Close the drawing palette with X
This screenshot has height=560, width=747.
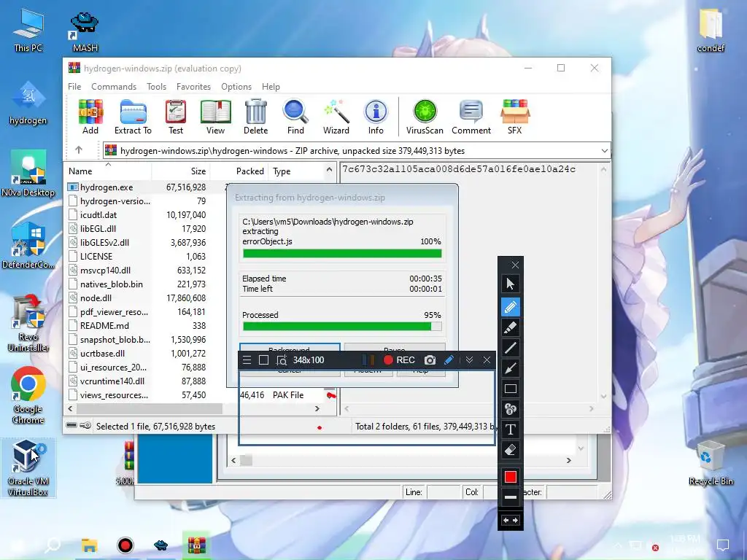tap(515, 265)
